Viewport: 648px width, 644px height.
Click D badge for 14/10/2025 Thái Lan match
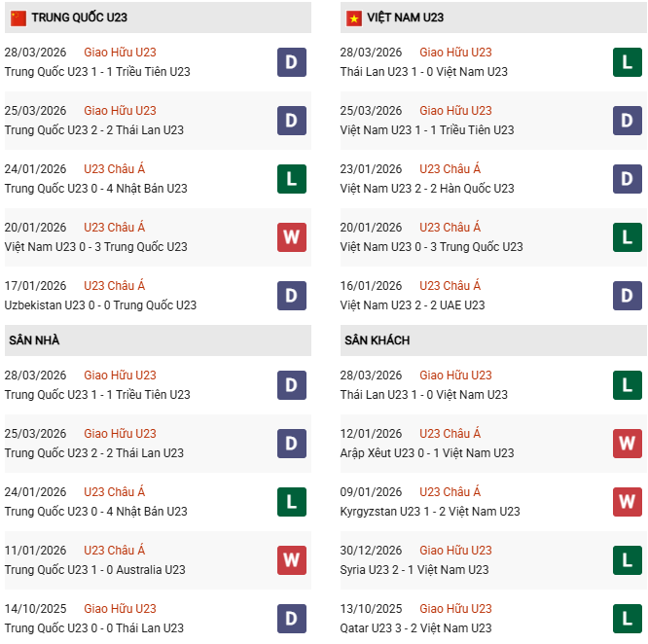click(292, 619)
